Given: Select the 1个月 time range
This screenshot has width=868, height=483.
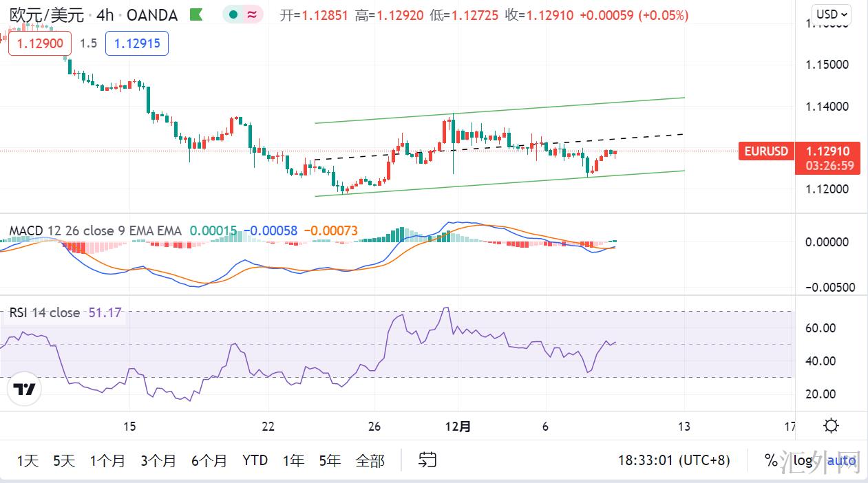Looking at the screenshot, I should [107, 460].
